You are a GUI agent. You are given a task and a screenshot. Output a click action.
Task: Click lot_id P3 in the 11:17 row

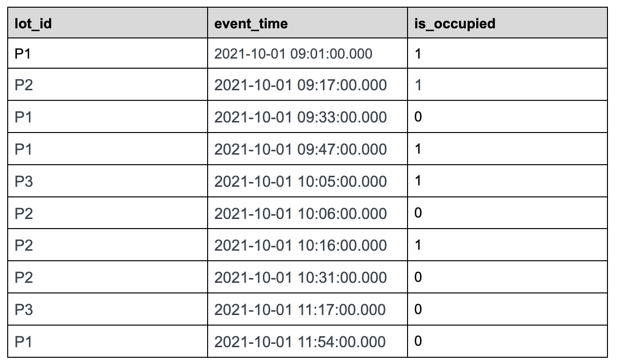24,310
